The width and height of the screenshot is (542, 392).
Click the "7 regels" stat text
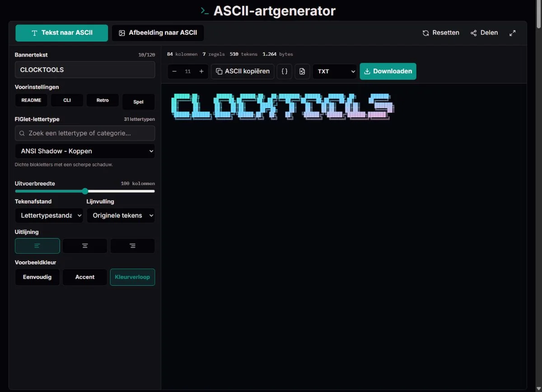(x=213, y=54)
